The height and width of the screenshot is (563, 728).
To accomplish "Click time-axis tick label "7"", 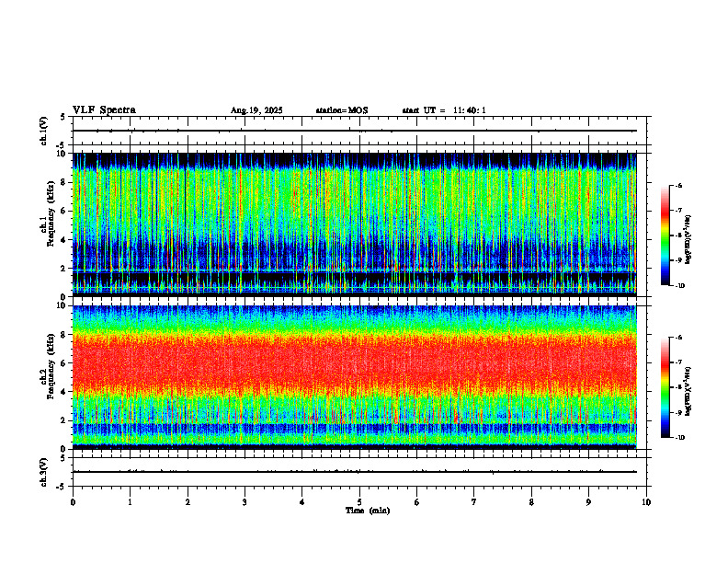I will 474,502.
